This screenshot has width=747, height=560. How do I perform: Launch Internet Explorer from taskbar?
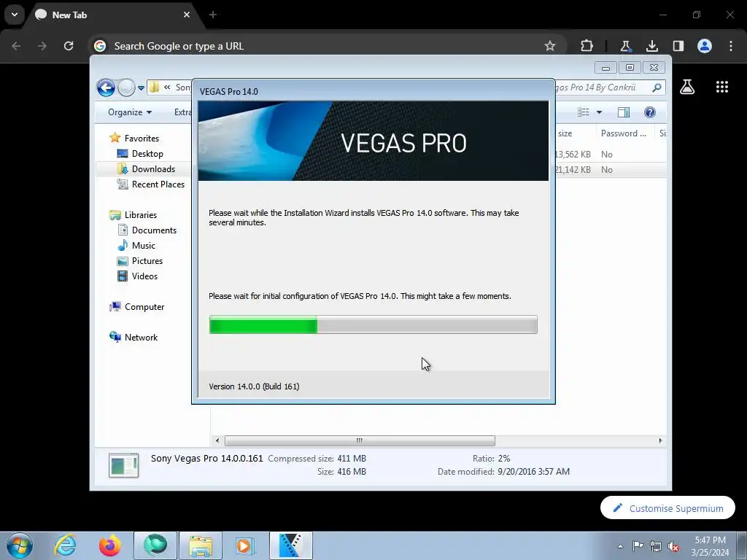(65, 545)
